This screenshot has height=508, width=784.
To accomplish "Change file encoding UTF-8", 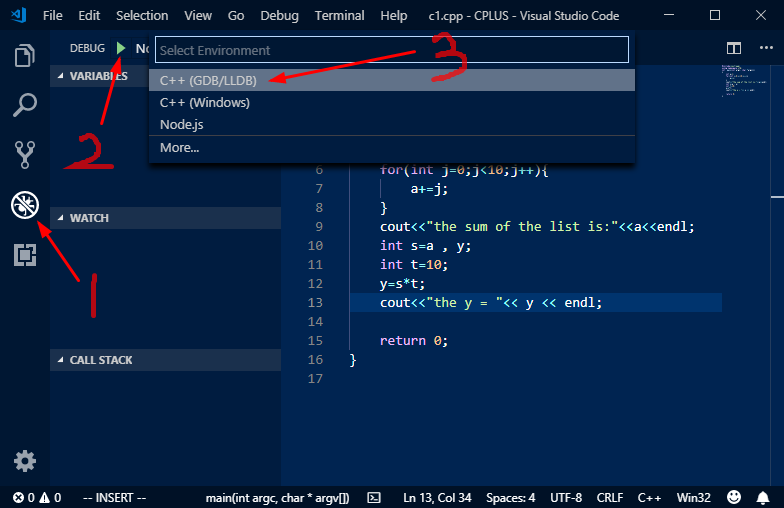I will point(566,498).
